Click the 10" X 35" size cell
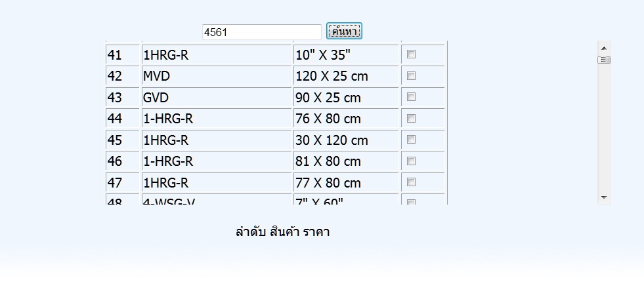 point(347,55)
